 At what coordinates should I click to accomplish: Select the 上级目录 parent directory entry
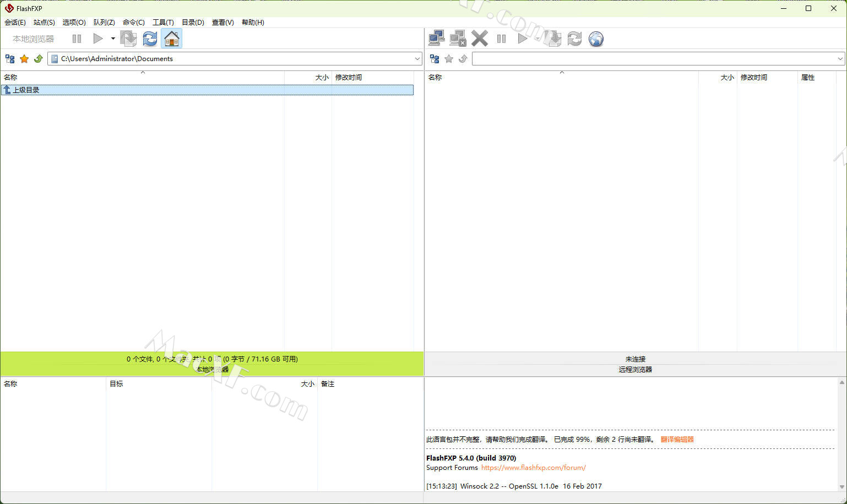pyautogui.click(x=26, y=90)
